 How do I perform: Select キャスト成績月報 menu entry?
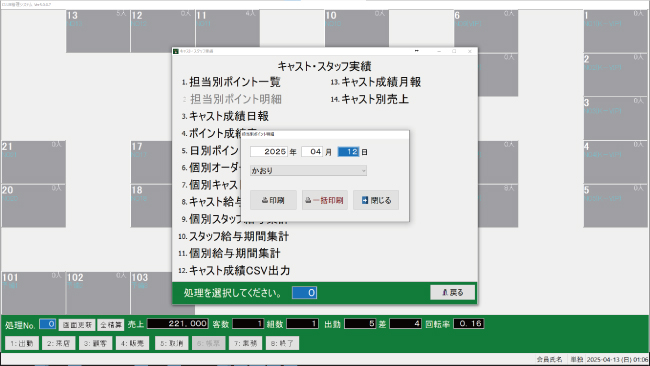[381, 82]
